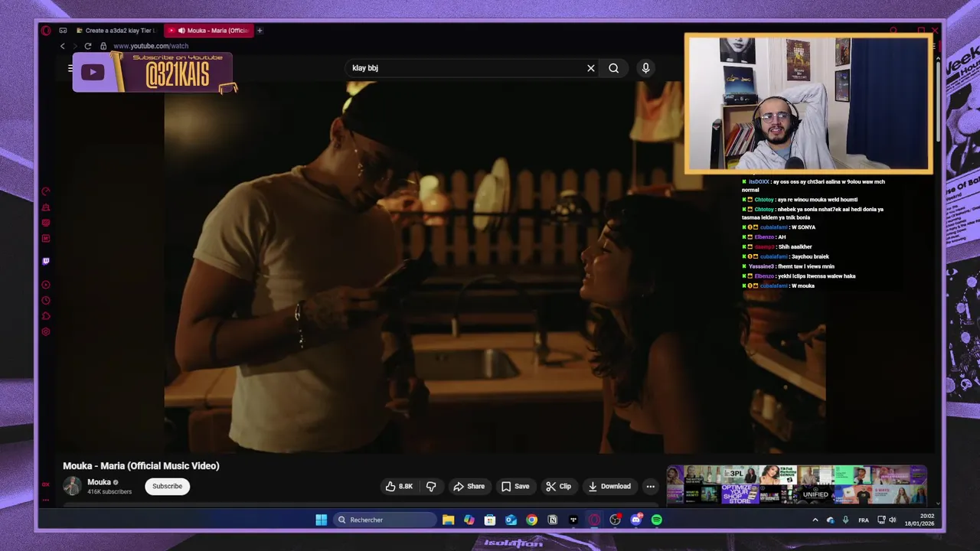Viewport: 980px width, 551px height.
Task: Submit search with magnifier button
Action: click(x=614, y=68)
